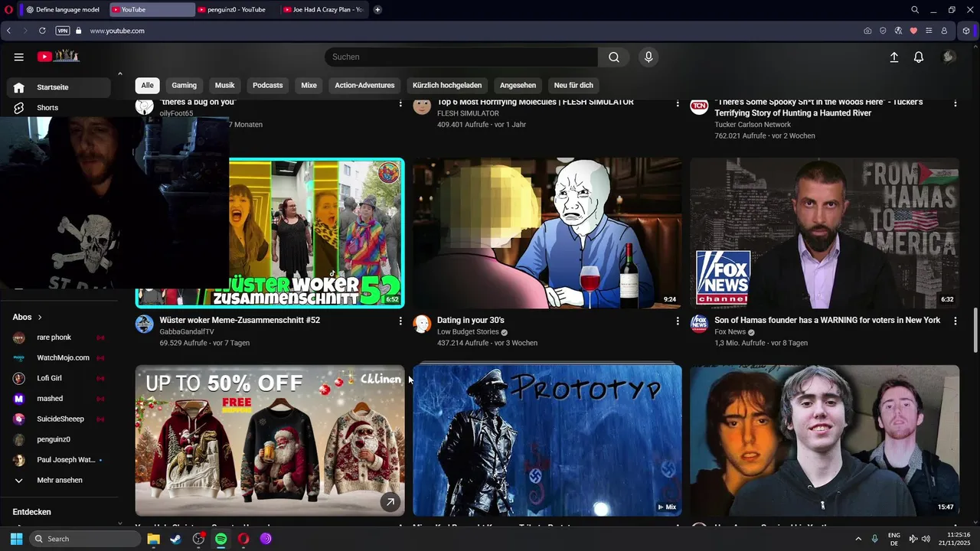Open more options for Wüster woker Meme-Zusammenschnitt video
The width and height of the screenshot is (980, 551).
click(x=400, y=321)
